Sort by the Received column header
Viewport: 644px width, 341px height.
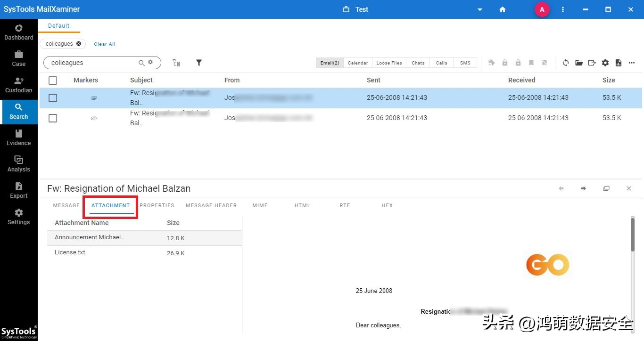click(x=522, y=80)
